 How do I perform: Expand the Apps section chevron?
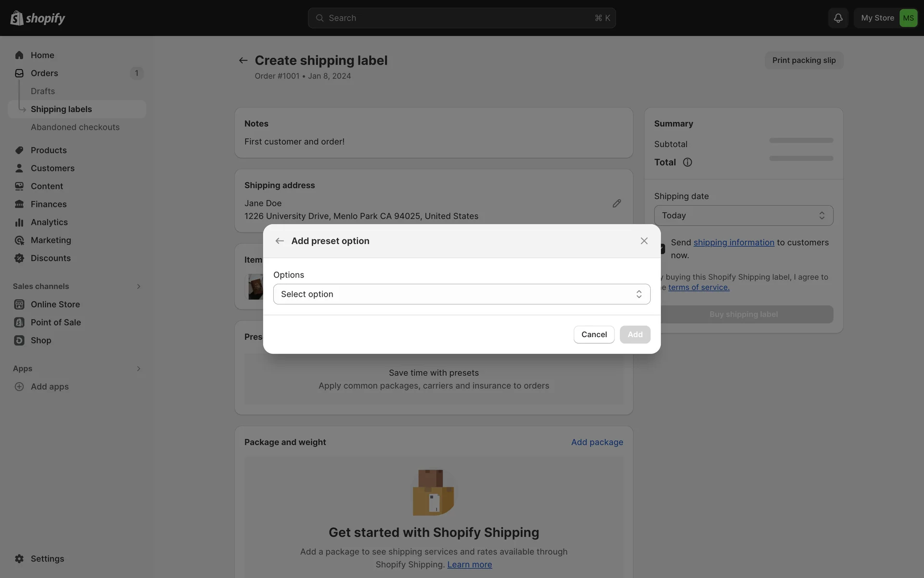[x=138, y=368]
